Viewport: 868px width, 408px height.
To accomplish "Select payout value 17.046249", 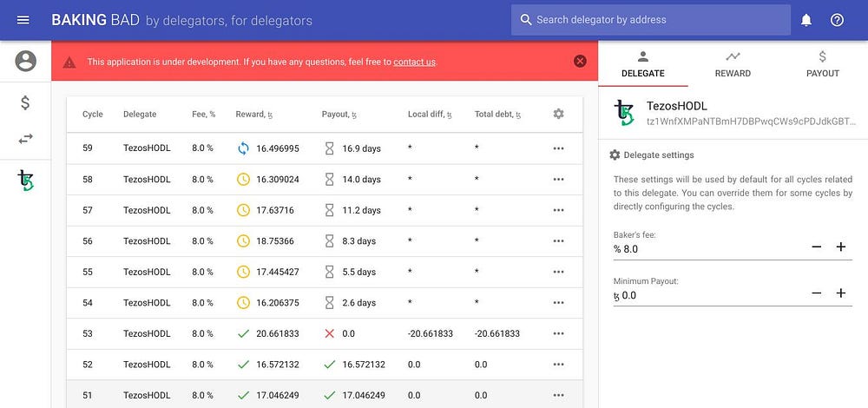I will pos(364,395).
